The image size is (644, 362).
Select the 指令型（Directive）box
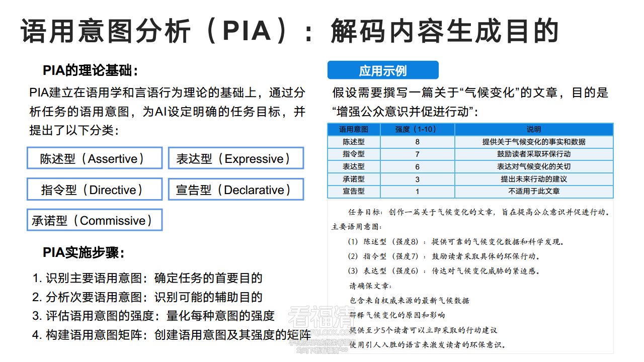tap(94, 189)
